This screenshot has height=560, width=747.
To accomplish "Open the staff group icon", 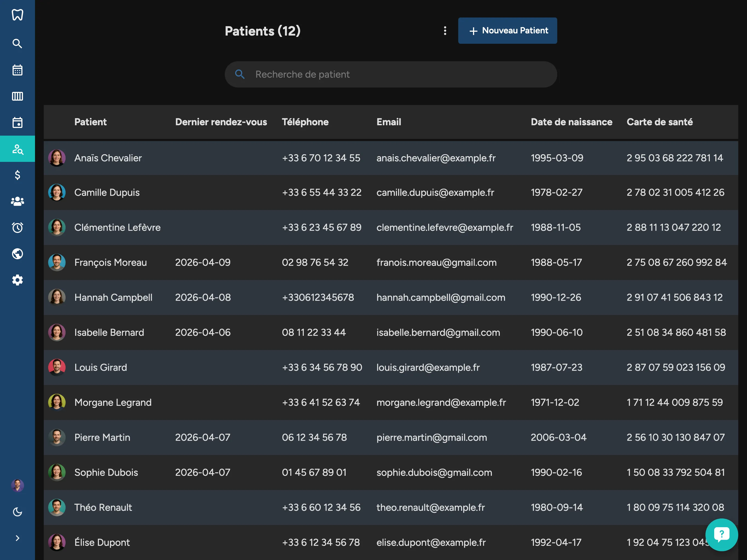I will pyautogui.click(x=17, y=201).
